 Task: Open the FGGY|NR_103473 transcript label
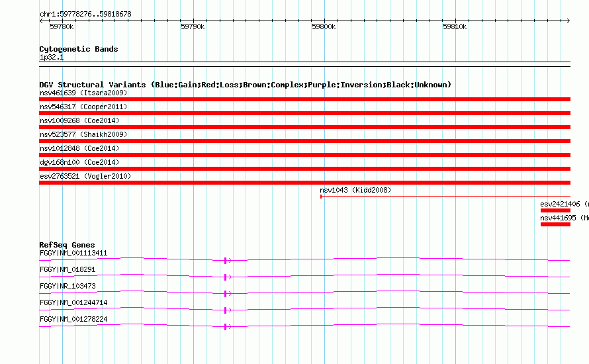click(68, 287)
